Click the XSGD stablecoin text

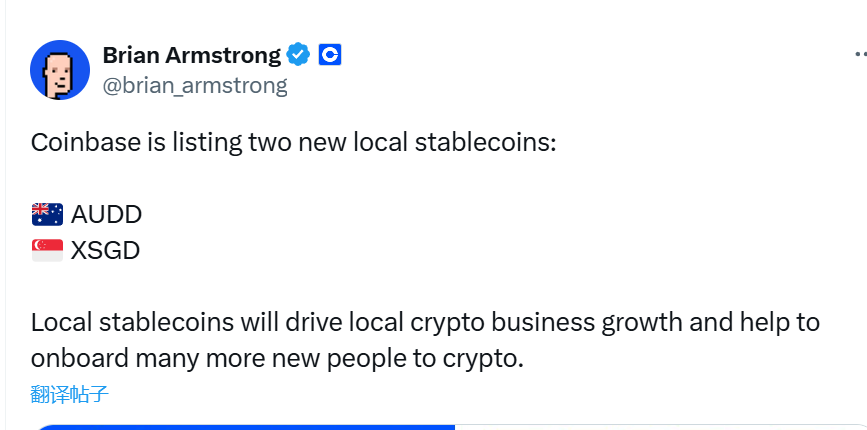[105, 250]
